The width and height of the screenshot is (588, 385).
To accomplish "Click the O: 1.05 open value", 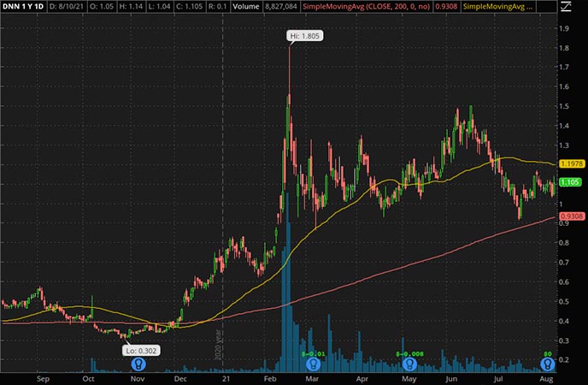I will [101, 6].
